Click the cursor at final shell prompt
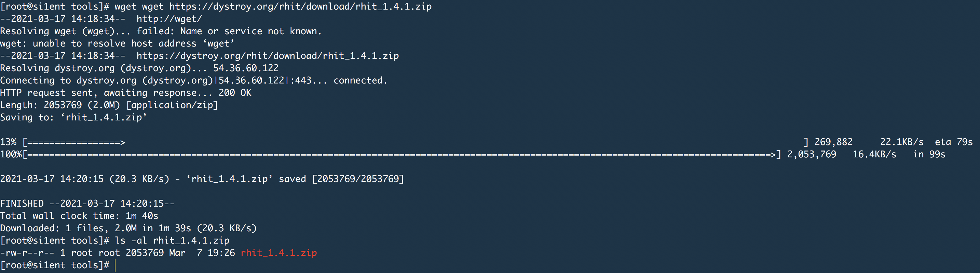Screen dimensions: 980x273 click(115, 265)
